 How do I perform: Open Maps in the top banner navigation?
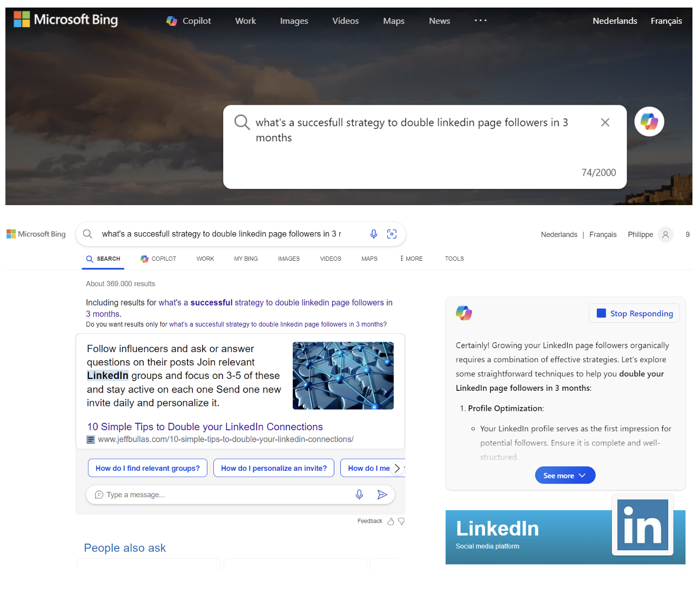click(x=394, y=21)
